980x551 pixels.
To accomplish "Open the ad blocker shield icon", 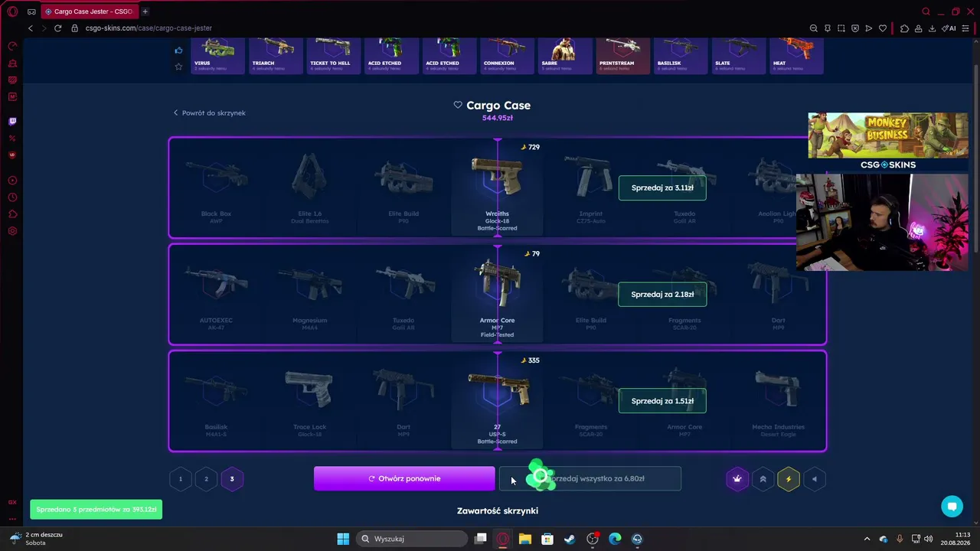I will (855, 28).
